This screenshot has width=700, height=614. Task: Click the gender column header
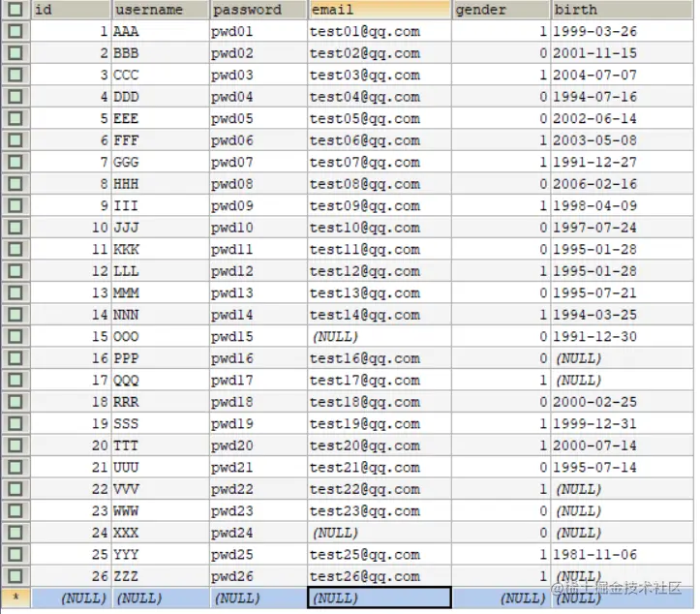point(501,10)
